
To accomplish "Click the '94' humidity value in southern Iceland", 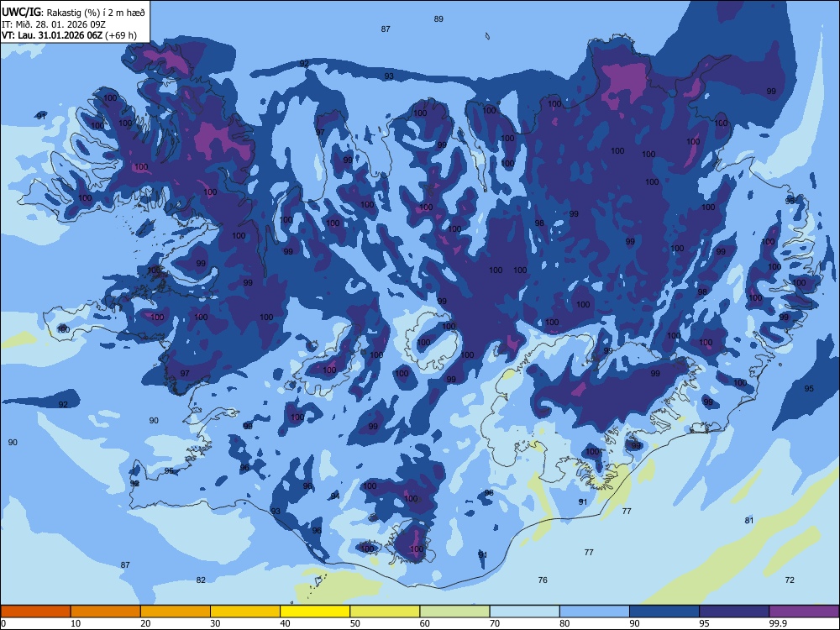I will click(335, 496).
